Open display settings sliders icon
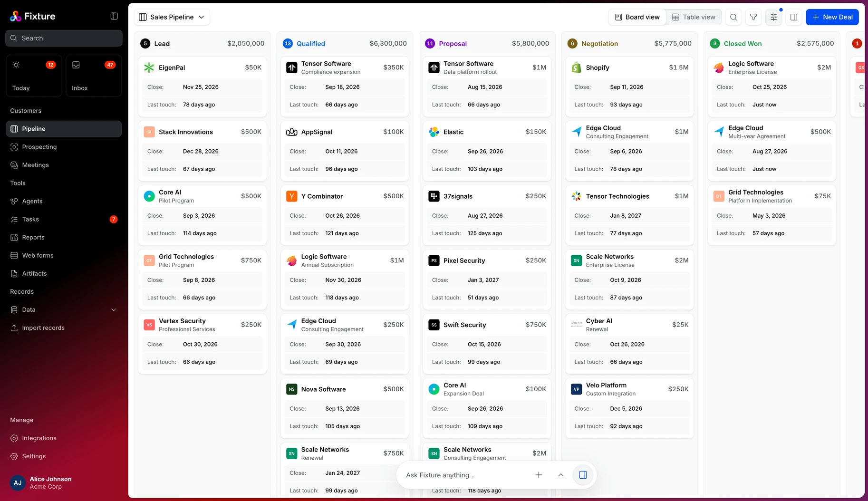Screen dimensions: 868x501 773,17
